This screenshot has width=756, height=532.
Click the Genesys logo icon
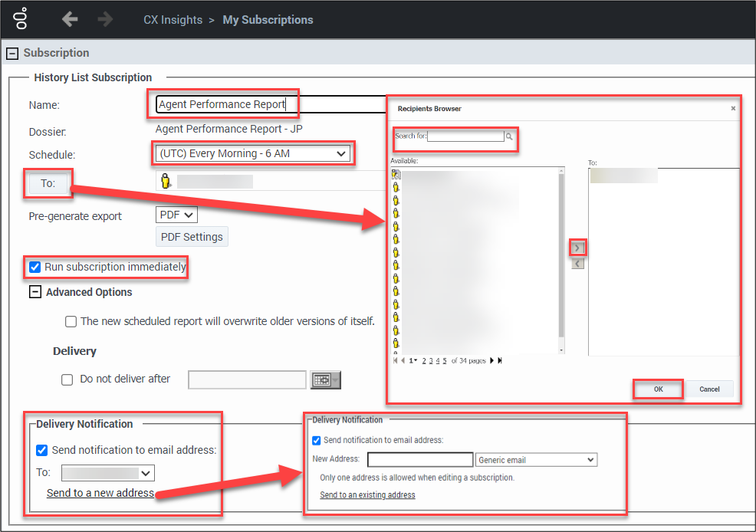(x=21, y=19)
